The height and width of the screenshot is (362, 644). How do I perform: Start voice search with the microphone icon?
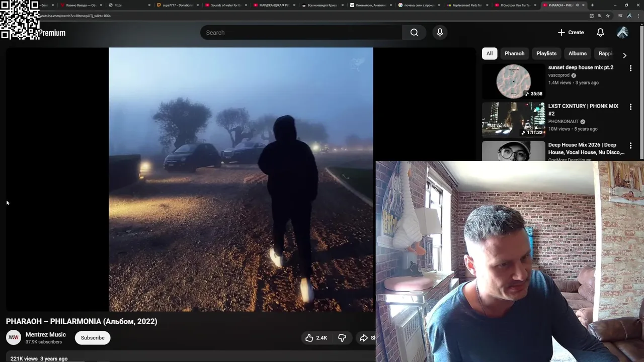pyautogui.click(x=440, y=33)
